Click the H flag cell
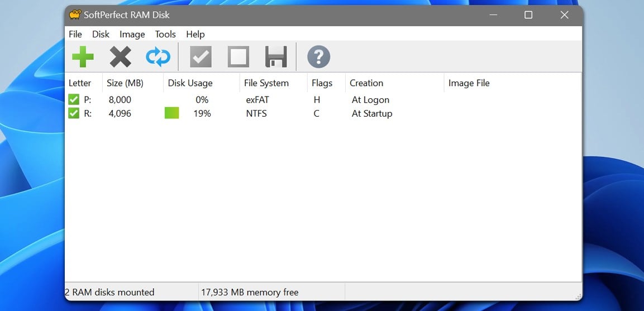644x311 pixels. (317, 100)
